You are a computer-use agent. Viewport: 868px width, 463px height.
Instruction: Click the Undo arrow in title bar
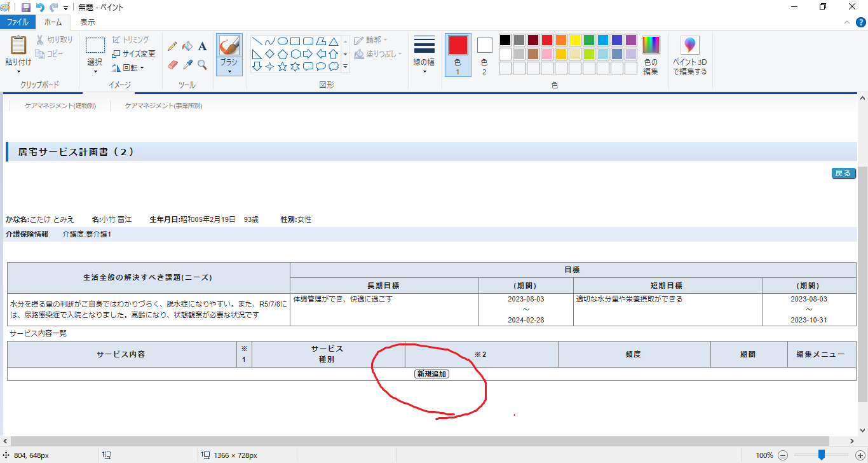tap(40, 8)
